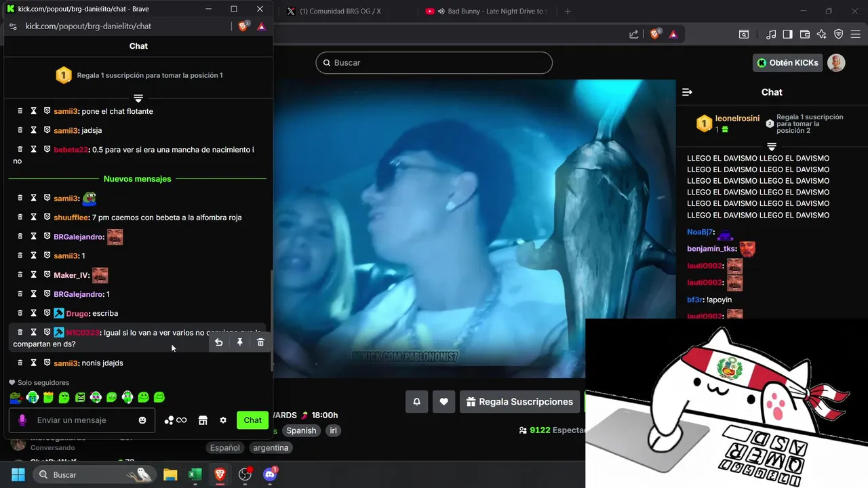The image size is (868, 488).
Task: Open site settings icon in popout address bar
Action: pyautogui.click(x=13, y=26)
